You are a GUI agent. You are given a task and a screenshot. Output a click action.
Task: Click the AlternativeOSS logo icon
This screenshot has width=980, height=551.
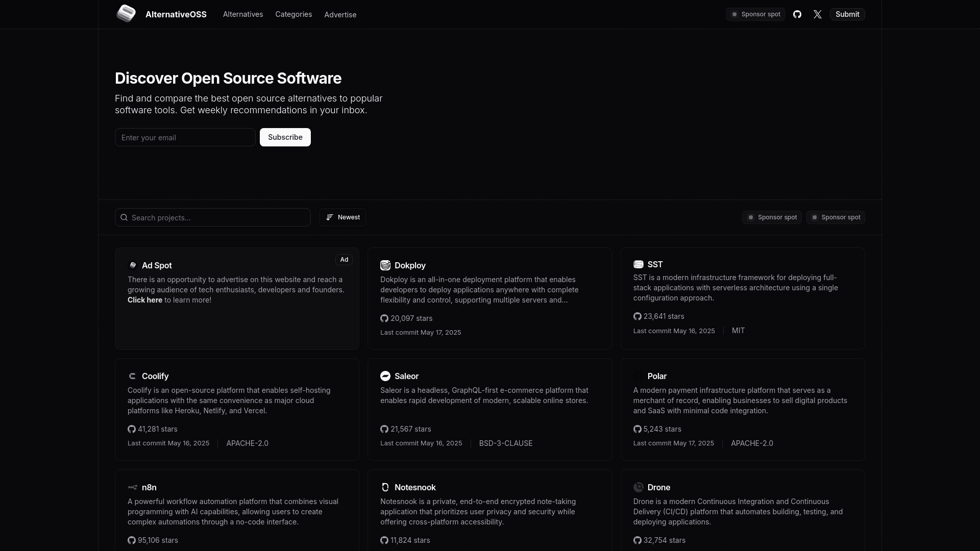pyautogui.click(x=126, y=14)
